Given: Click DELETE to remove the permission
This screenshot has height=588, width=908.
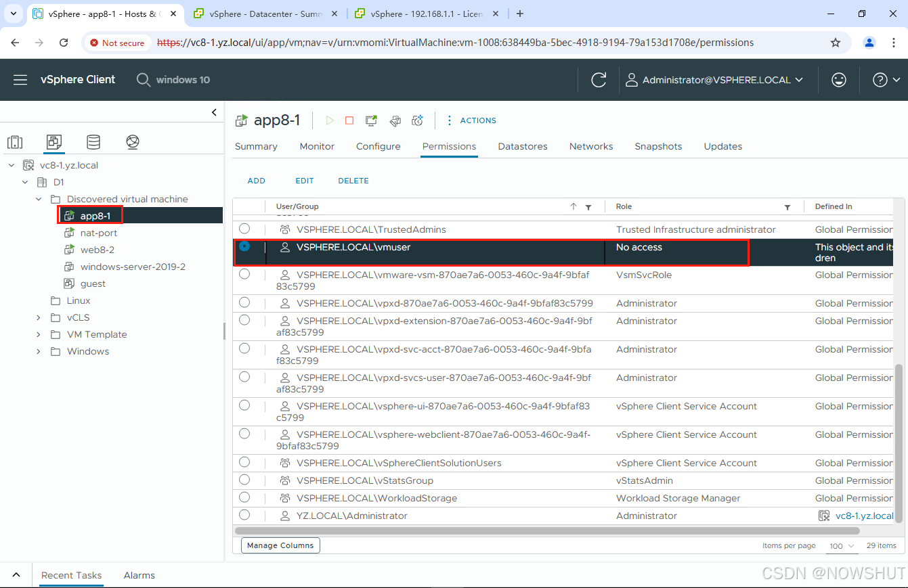Looking at the screenshot, I should 353,181.
